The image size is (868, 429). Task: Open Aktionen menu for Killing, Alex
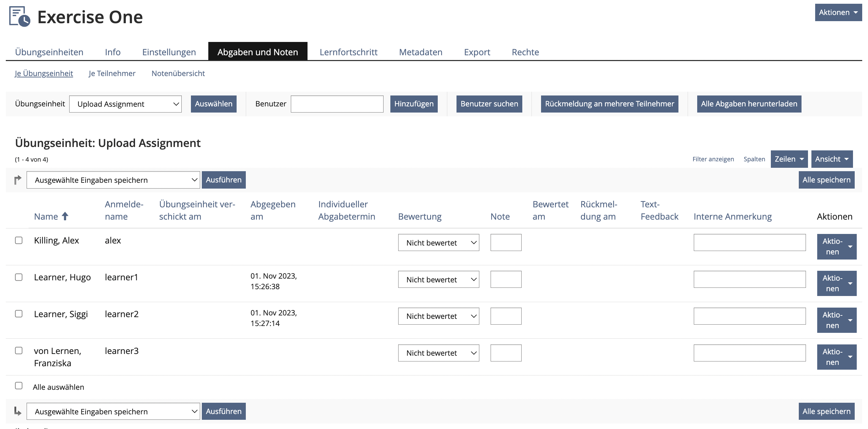(836, 247)
